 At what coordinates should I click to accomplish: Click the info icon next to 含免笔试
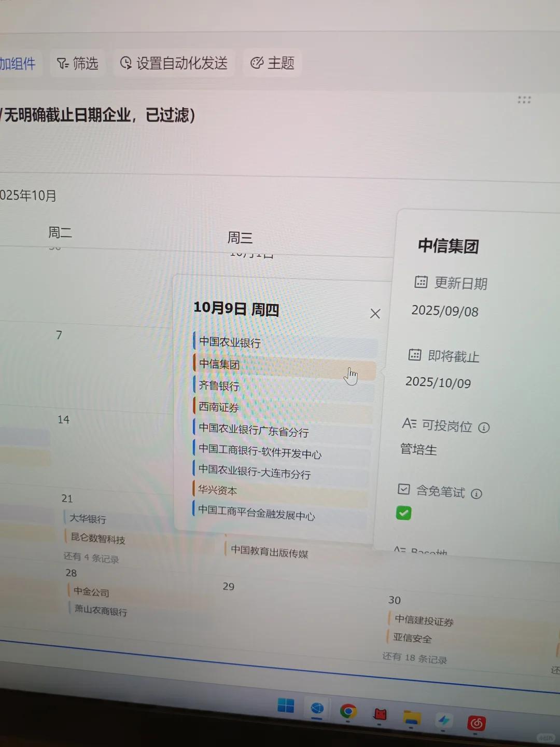click(x=476, y=494)
